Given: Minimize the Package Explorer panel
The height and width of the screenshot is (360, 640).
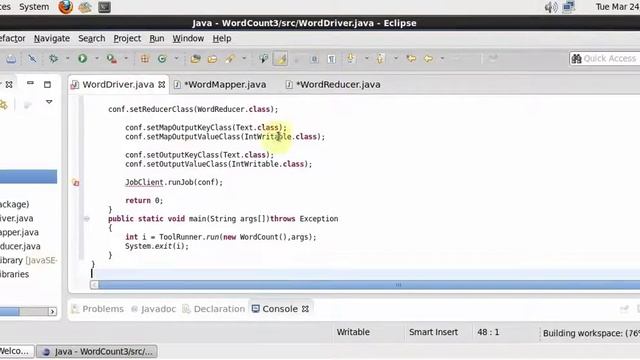Looking at the screenshot, I should coord(30,83).
